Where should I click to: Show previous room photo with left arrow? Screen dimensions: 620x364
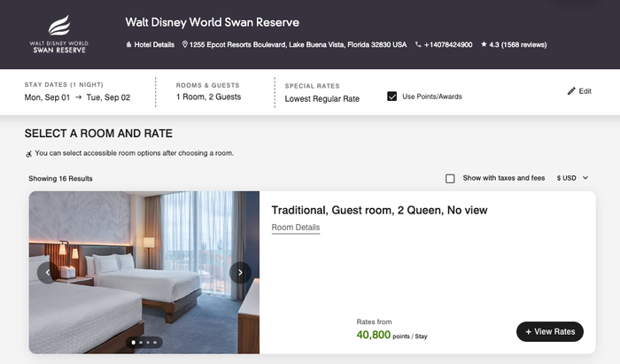48,273
